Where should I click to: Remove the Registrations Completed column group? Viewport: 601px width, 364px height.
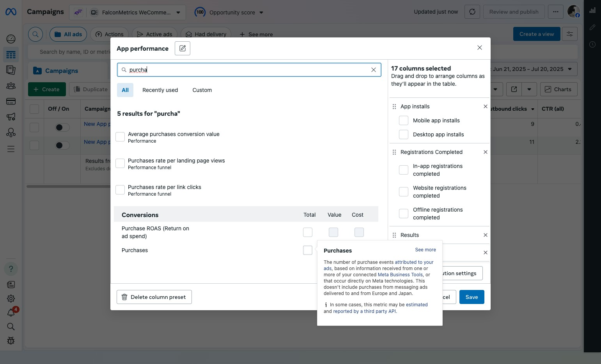(x=485, y=152)
